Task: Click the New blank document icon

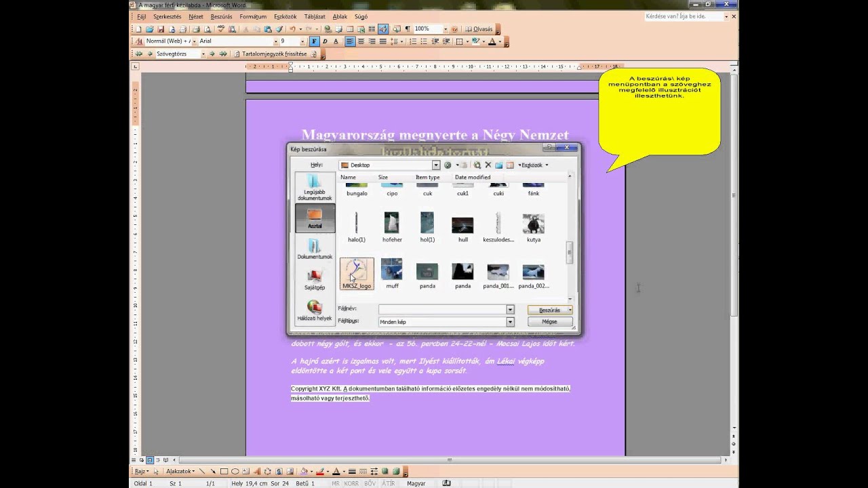Action: [x=139, y=29]
